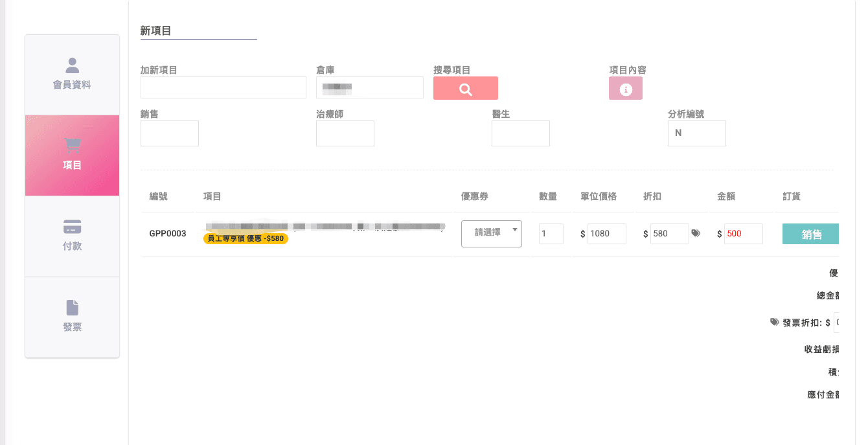Click the amount field showing 500

click(x=742, y=234)
